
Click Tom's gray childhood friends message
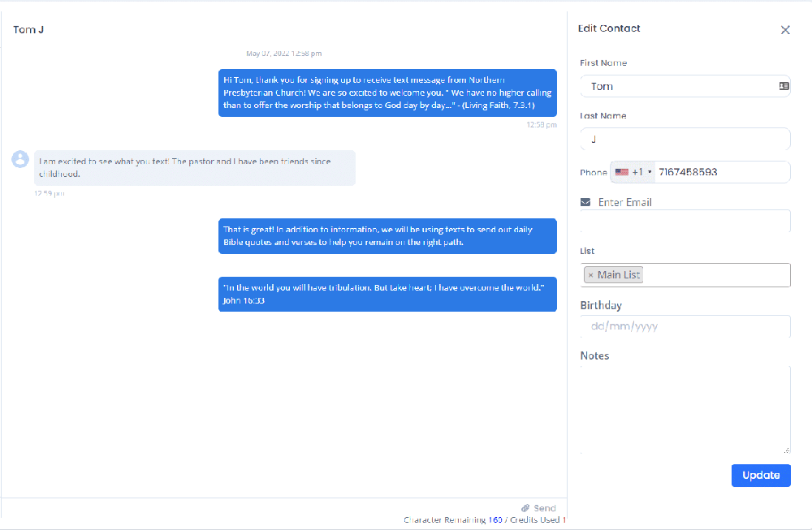[195, 167]
